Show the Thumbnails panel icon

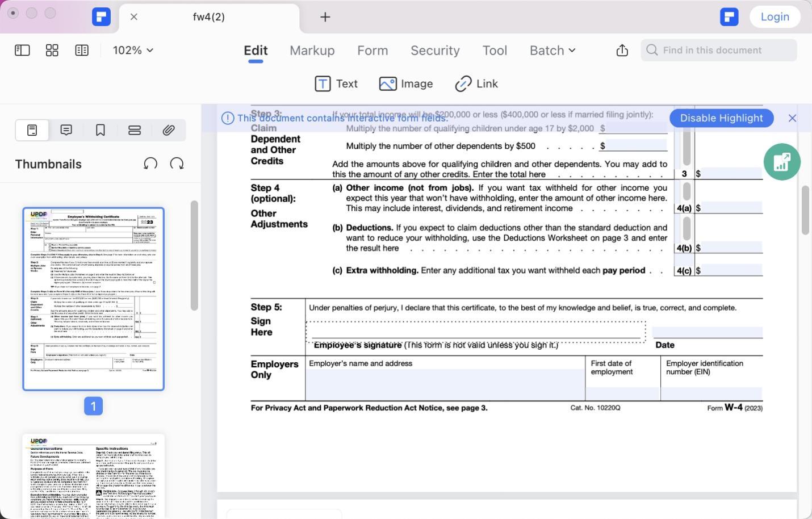pos(32,130)
